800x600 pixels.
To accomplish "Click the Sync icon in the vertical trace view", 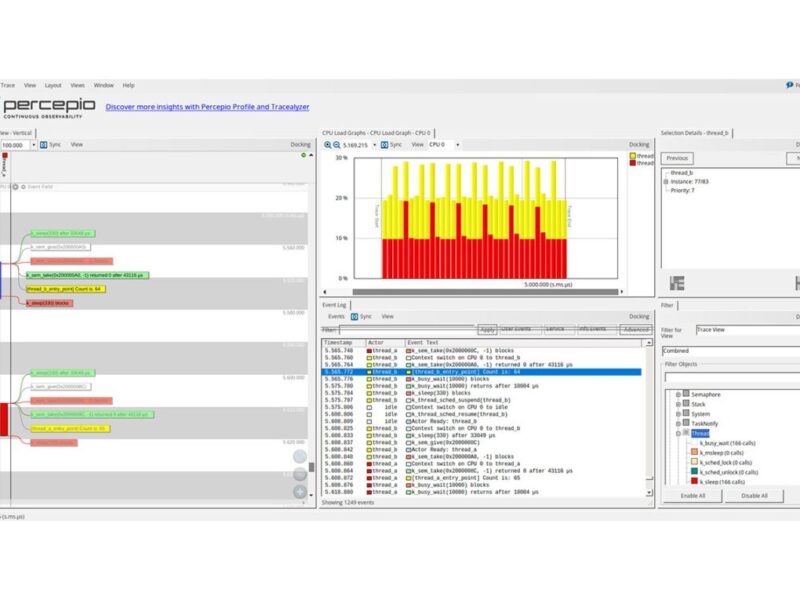I will 43,144.
